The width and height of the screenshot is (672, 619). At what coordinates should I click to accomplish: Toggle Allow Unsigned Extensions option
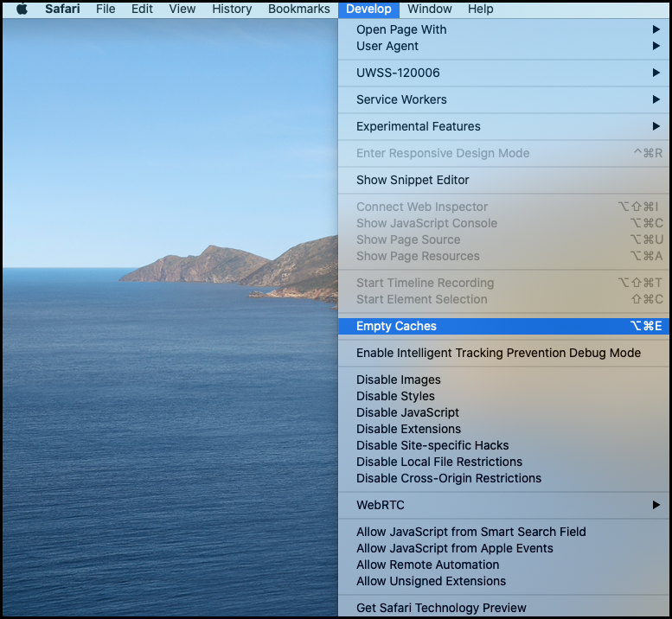click(x=505, y=581)
